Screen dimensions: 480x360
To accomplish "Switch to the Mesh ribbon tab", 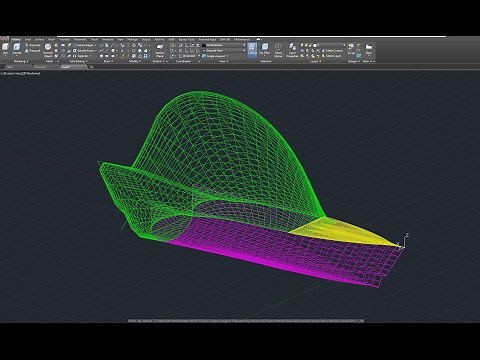I will [51, 39].
